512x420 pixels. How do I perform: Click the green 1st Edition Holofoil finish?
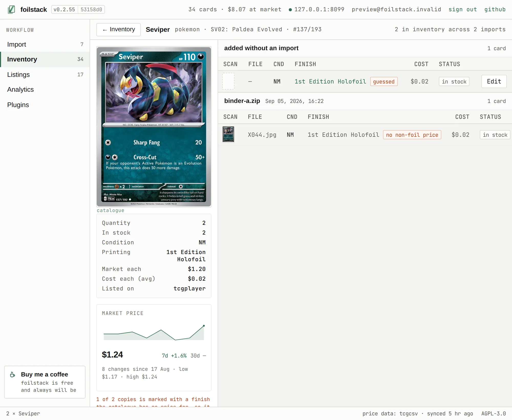point(330,81)
